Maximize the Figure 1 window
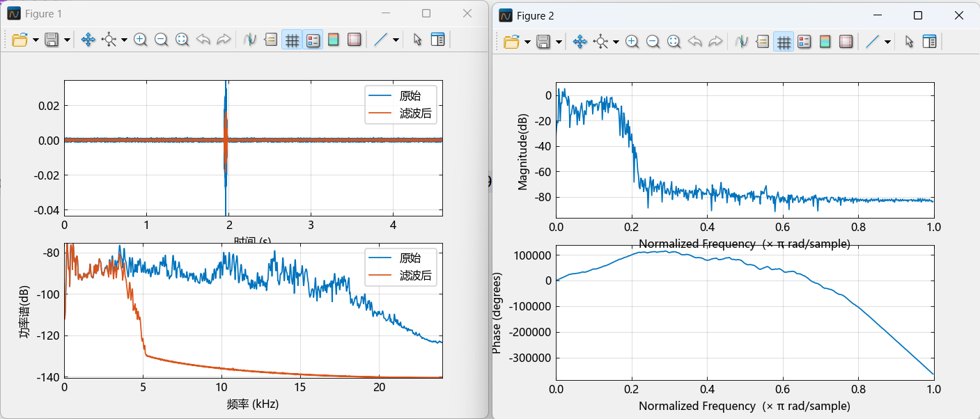 pyautogui.click(x=426, y=13)
